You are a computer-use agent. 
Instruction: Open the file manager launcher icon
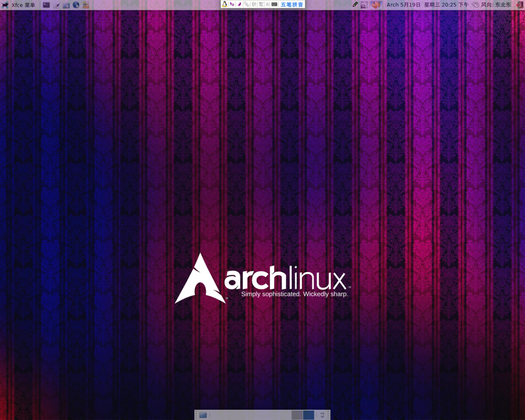point(66,5)
